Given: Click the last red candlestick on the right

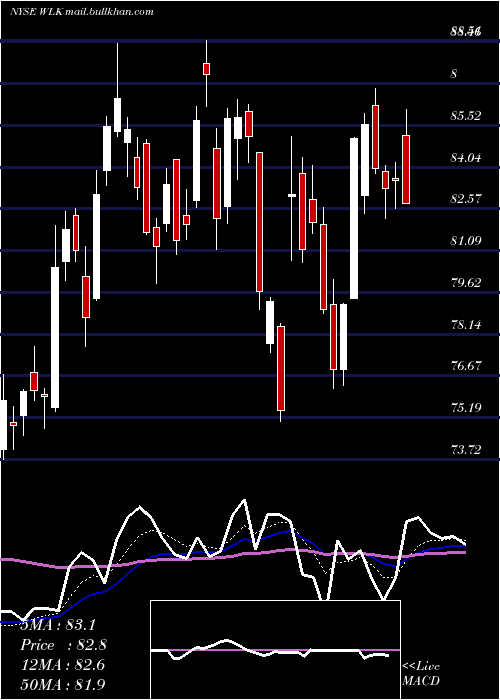Looking at the screenshot, I should point(406,170).
